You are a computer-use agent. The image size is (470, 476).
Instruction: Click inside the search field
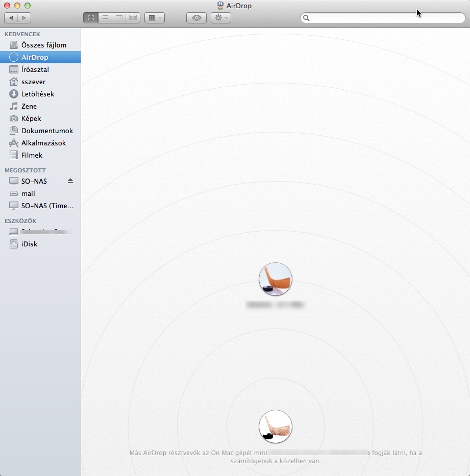pyautogui.click(x=383, y=18)
